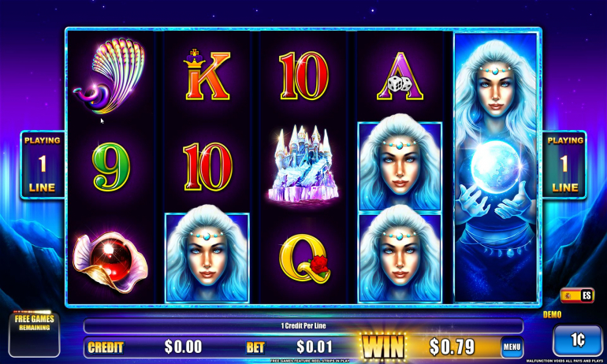
Task: Click the WIN amount display
Action: pyautogui.click(x=452, y=347)
